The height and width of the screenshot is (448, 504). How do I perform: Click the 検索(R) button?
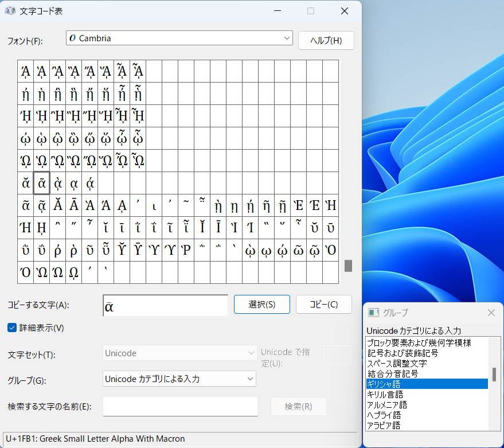[x=298, y=407]
